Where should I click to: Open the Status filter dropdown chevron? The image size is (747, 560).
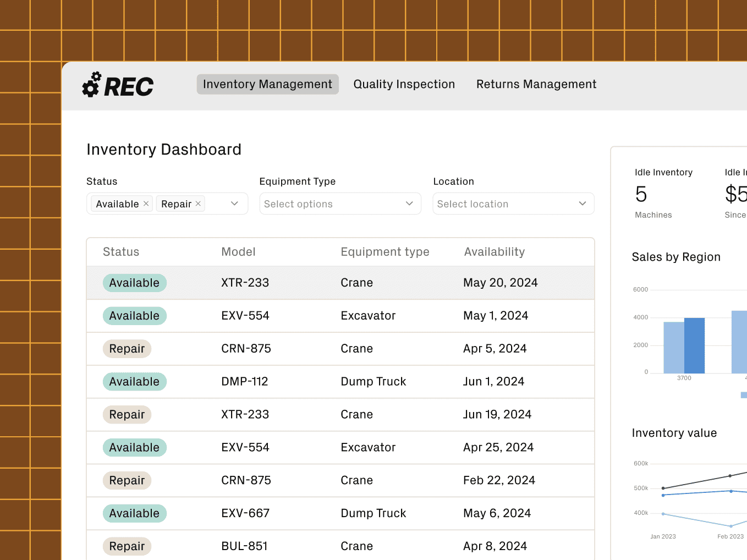[235, 204]
